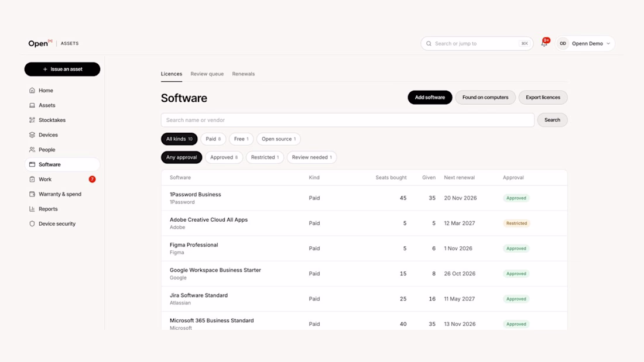
Task: Open notifications bell icon
Action: pyautogui.click(x=544, y=43)
